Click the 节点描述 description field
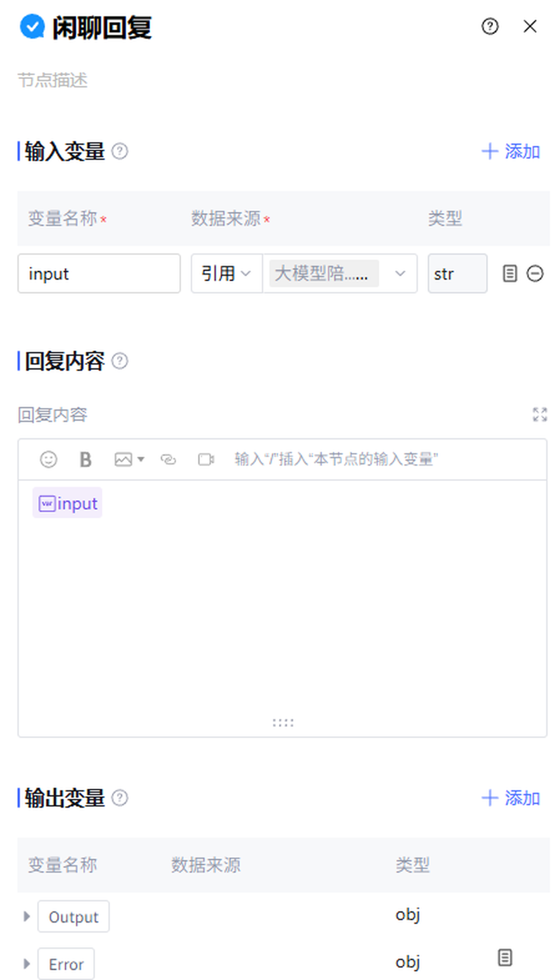560x980 pixels. click(53, 81)
